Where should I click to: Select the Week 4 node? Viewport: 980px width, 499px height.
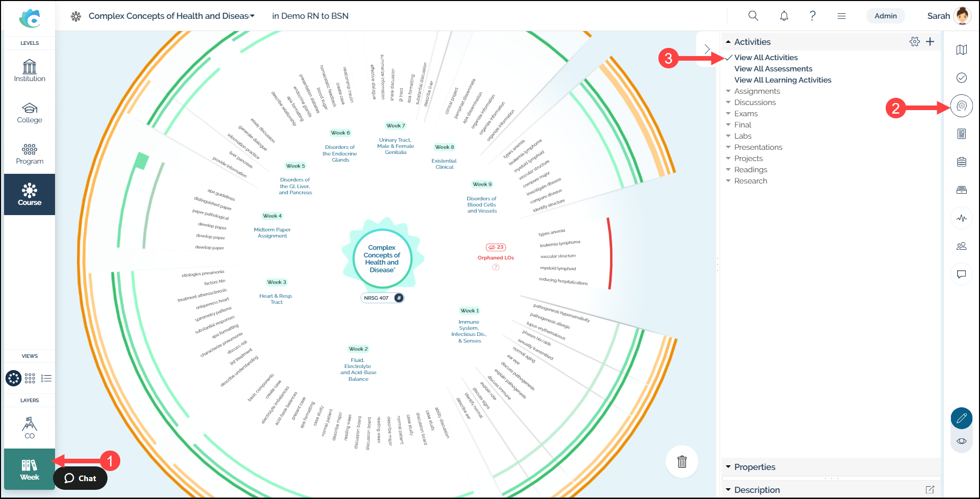pos(272,216)
